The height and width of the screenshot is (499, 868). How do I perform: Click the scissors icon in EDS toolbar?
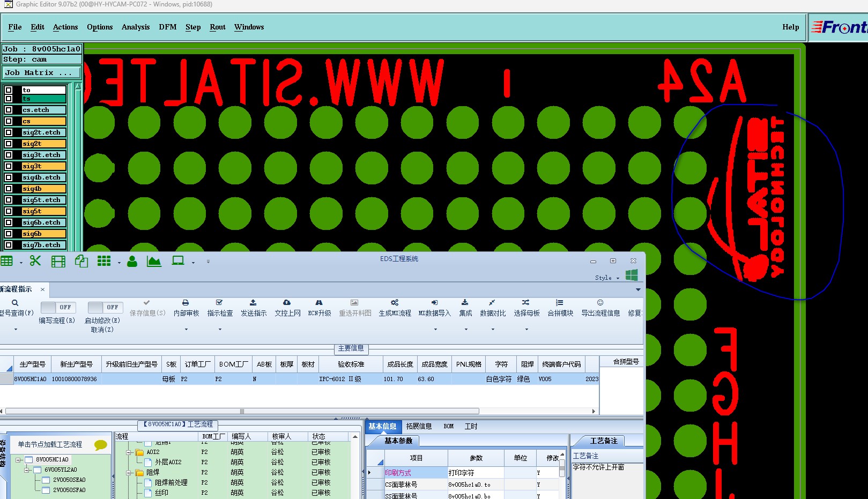[x=35, y=261]
